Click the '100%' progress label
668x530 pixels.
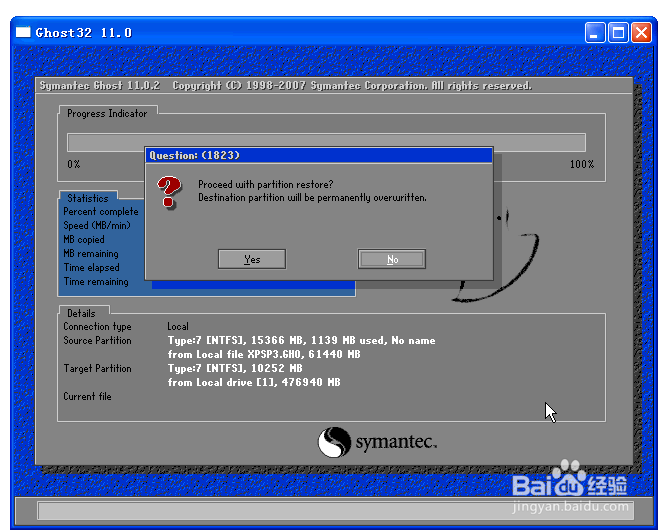[582, 164]
